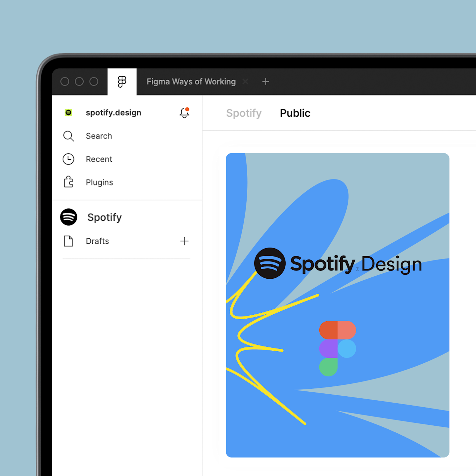
Task: Close the Figma Ways of Working tab
Action: 246,82
